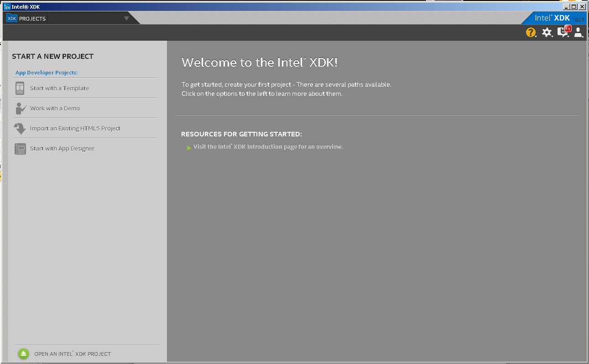This screenshot has height=364, width=589.
Task: Select Start with a Template
Action: 86,88
